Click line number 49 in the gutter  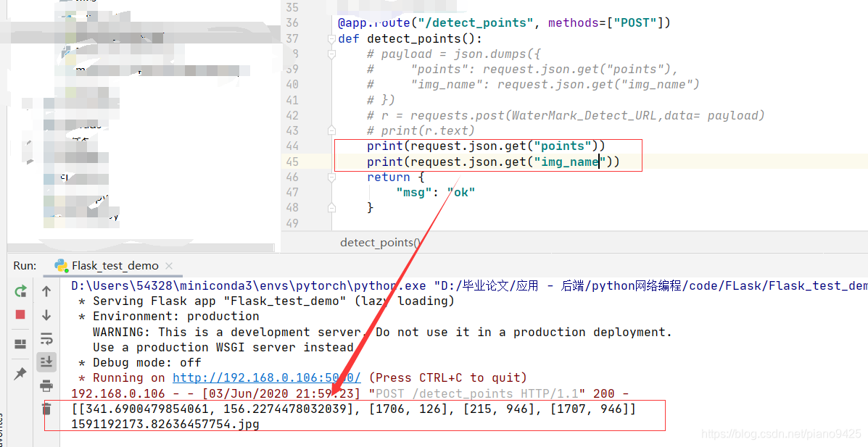292,223
